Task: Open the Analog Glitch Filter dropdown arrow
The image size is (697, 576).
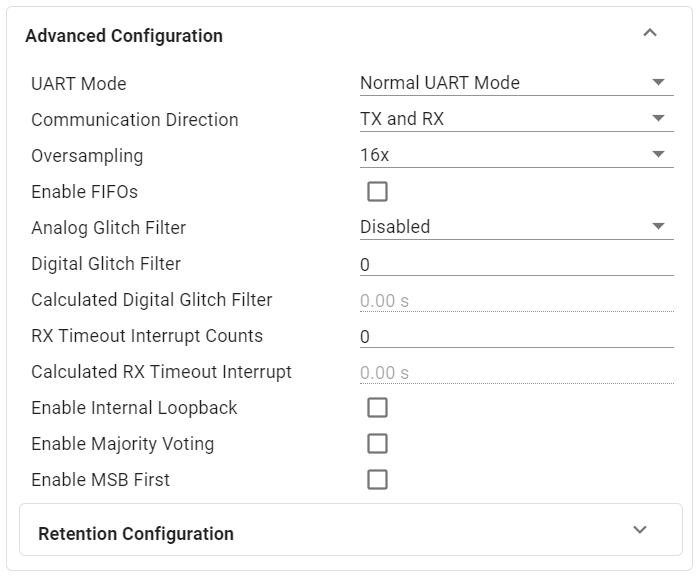Action: 658,226
